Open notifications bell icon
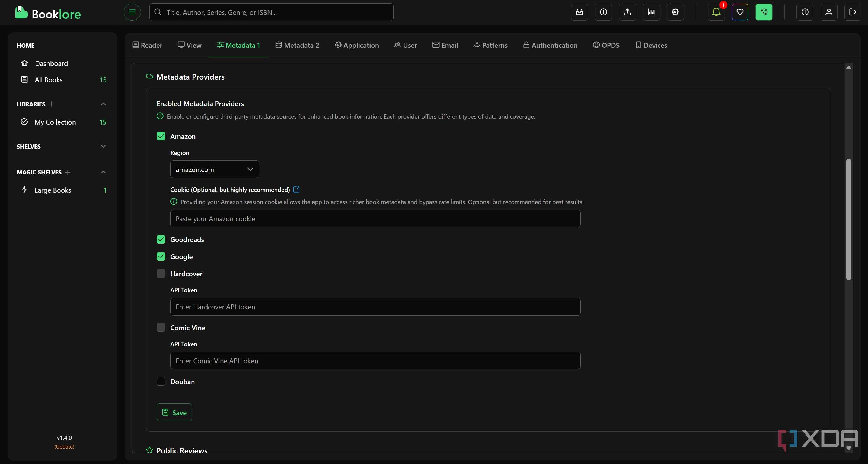 (716, 12)
